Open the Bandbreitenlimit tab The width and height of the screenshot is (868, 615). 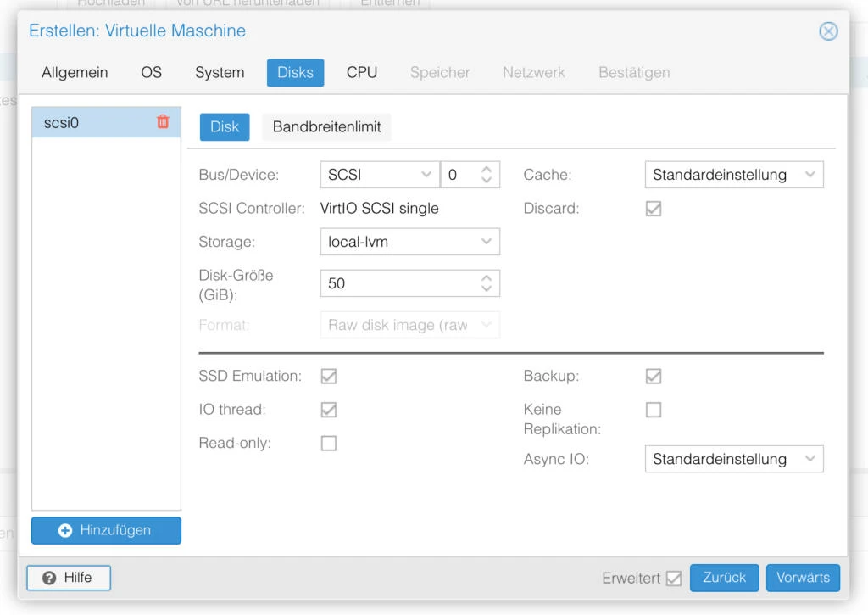[326, 127]
